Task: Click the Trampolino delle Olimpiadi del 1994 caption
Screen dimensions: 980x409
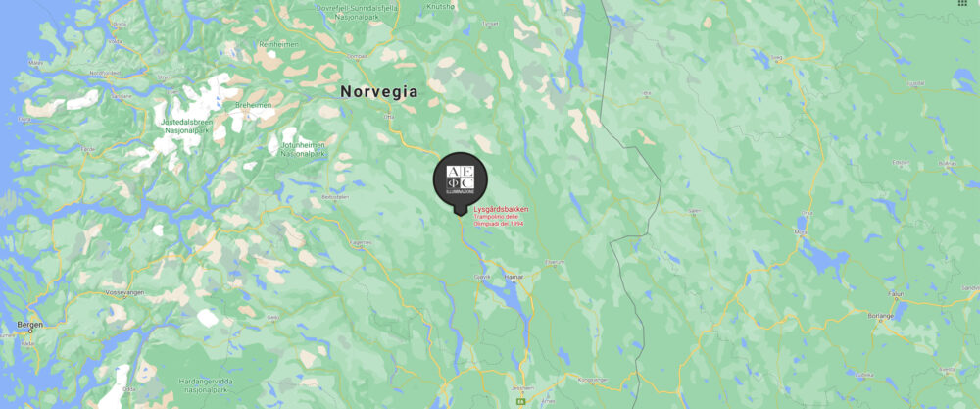Action: coord(500,220)
